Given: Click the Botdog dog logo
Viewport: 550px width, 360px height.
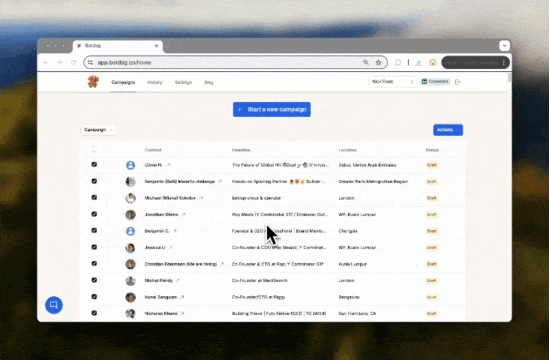Looking at the screenshot, I should (93, 81).
